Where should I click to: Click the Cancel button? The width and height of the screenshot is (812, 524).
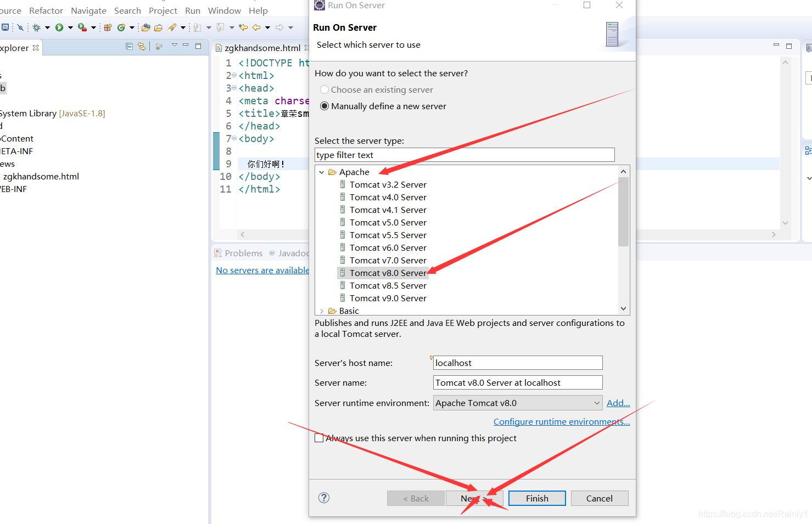coord(600,498)
